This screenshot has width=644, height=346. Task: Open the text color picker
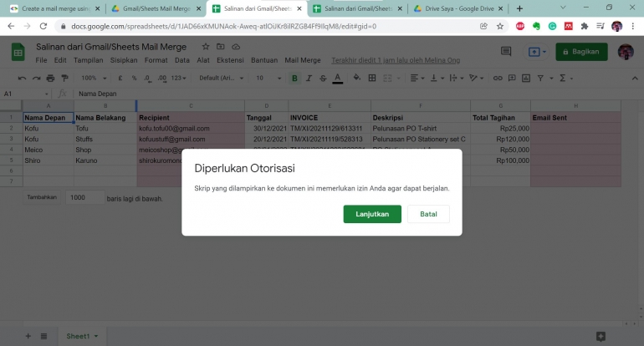coord(338,78)
